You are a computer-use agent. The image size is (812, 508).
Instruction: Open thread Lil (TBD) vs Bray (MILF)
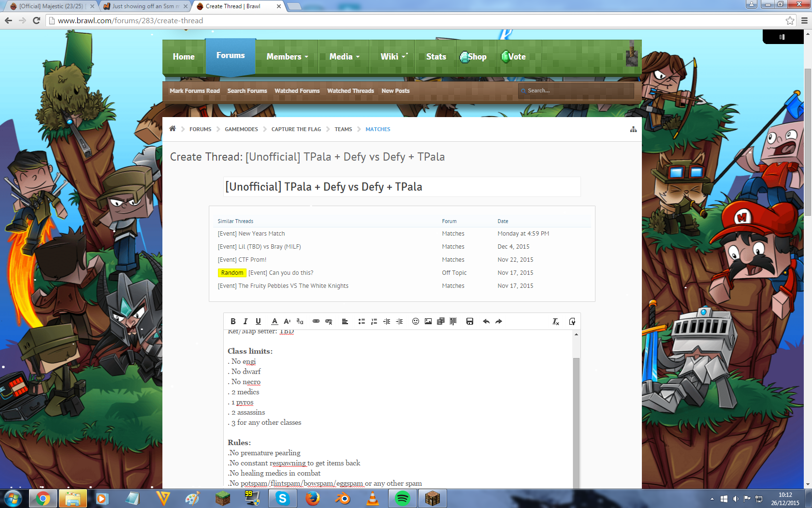259,247
